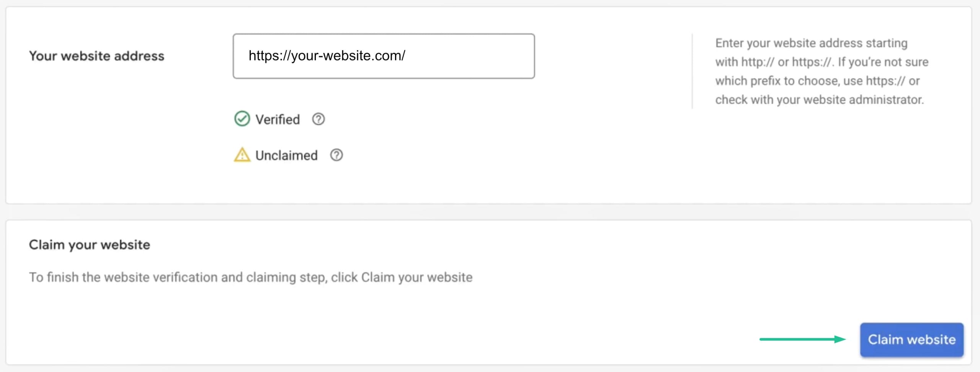Click the "Claim your website" heading

pyautogui.click(x=90, y=245)
